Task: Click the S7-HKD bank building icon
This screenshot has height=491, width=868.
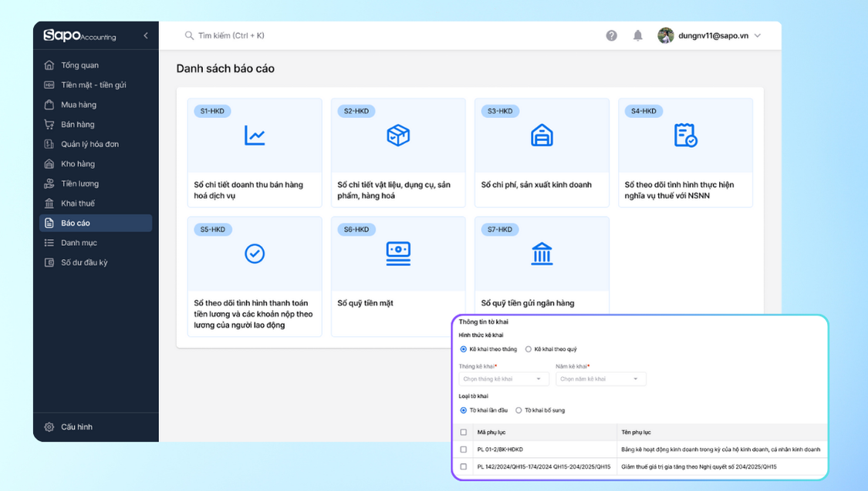Action: tap(542, 254)
